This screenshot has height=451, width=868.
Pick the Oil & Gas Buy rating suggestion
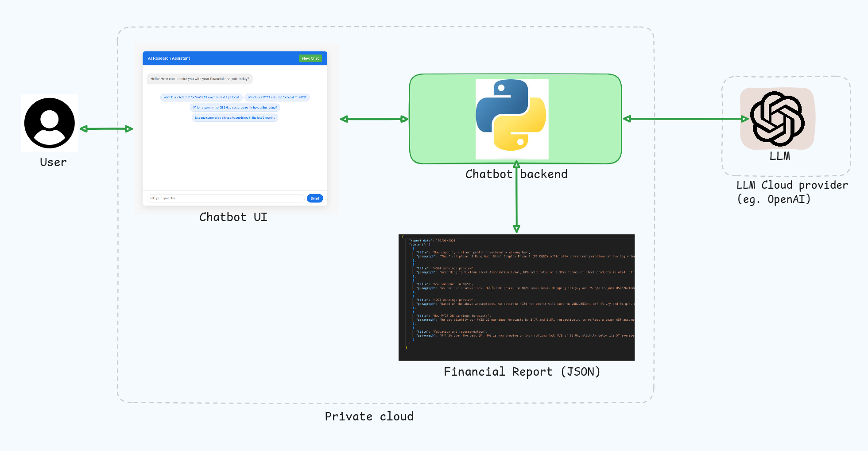[235, 108]
